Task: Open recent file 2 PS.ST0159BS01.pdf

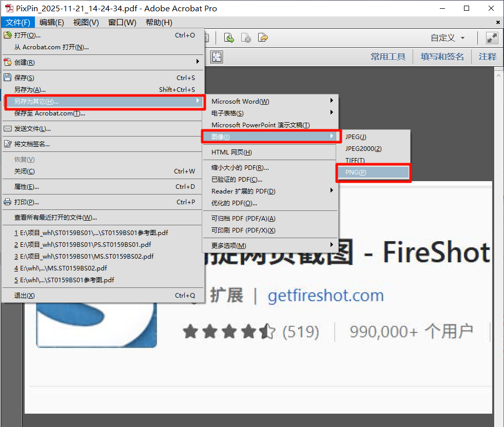Action: coord(103,245)
